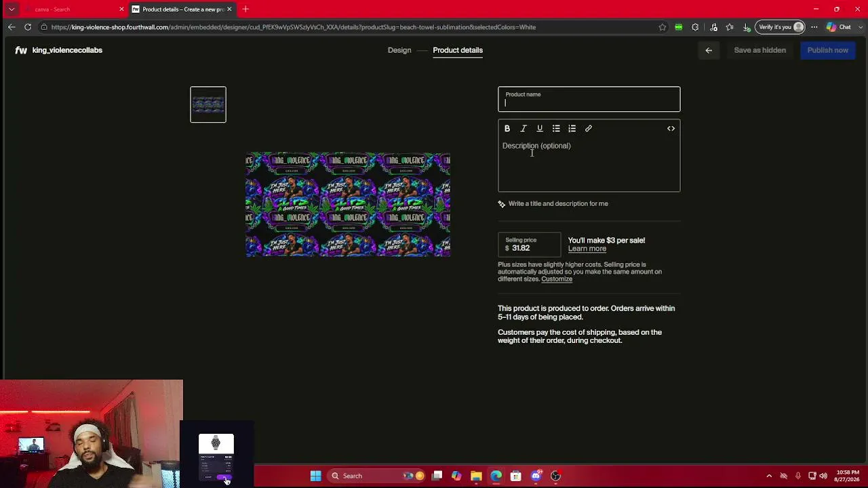Click the back arrow beside Save as hidden
868x488 pixels.
709,50
